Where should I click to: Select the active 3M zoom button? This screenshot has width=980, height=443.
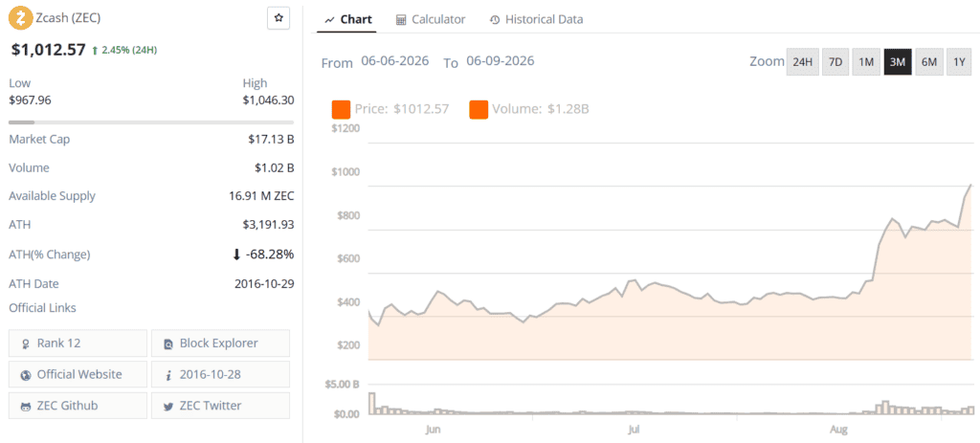coord(898,62)
